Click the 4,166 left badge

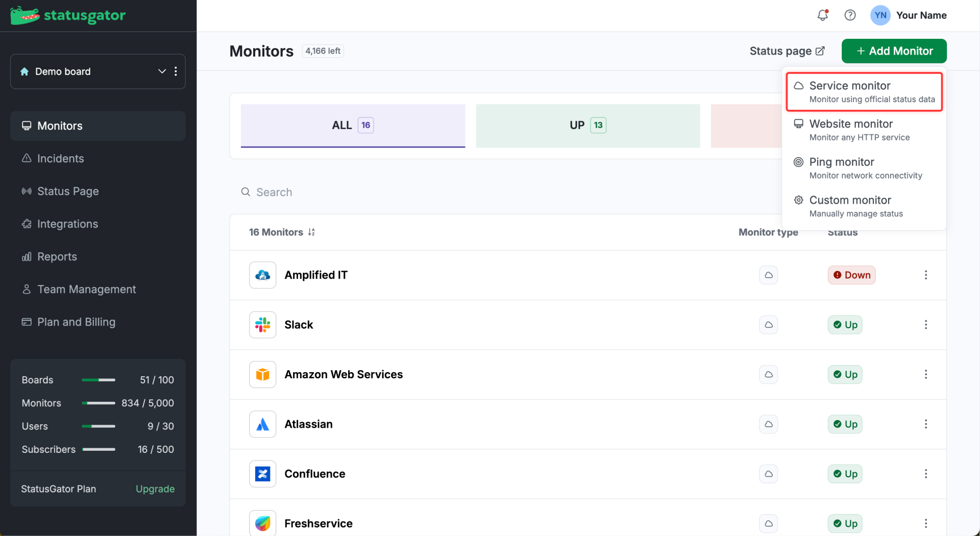(323, 51)
